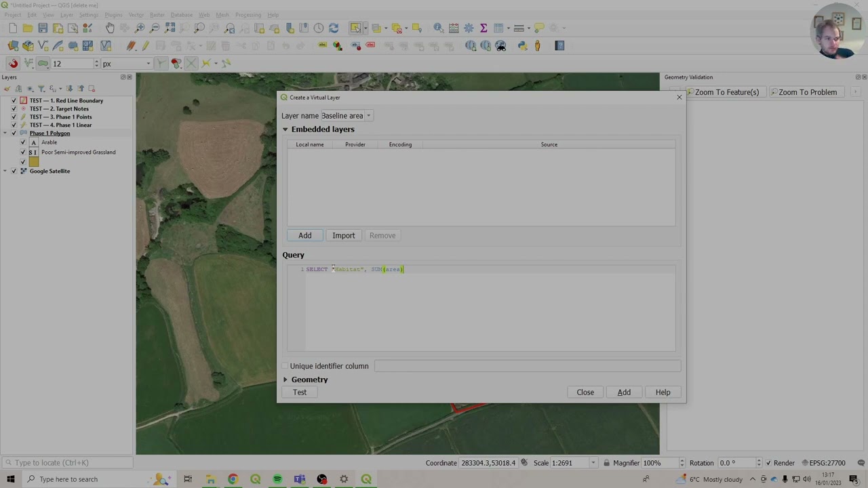Open the Statistical Summary sigma icon
868x488 pixels.
(484, 28)
